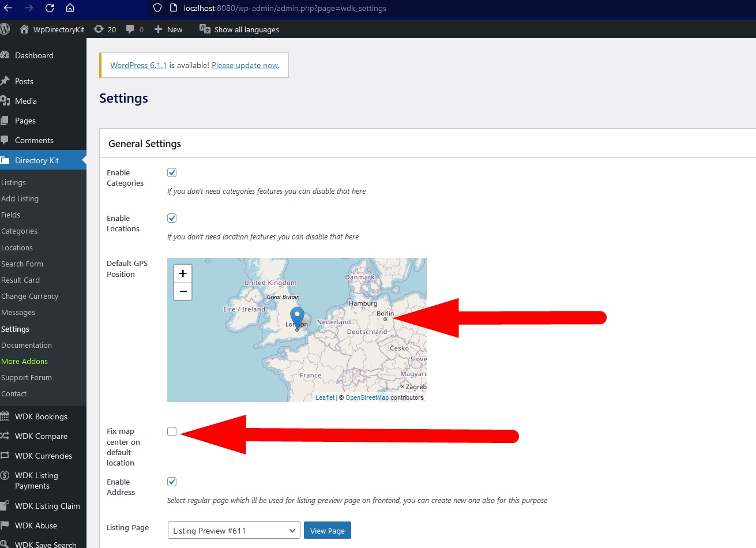The image size is (756, 548).
Task: Uncheck the Enable Categories checkbox
Action: tap(172, 172)
